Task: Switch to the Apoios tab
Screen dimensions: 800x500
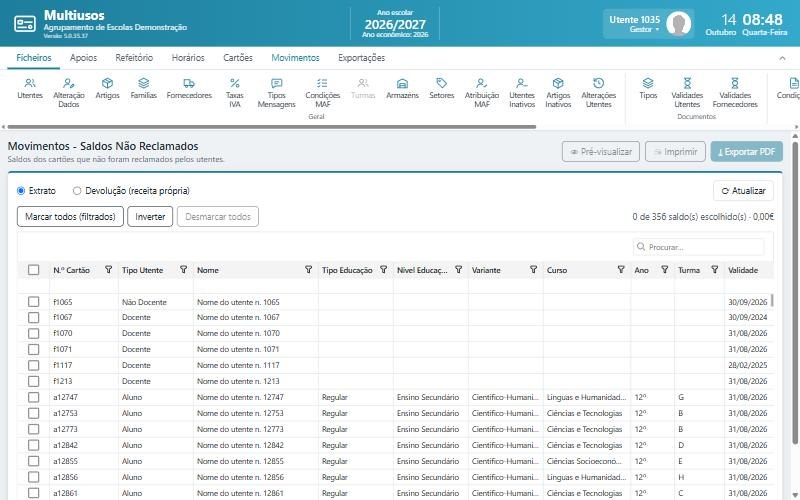Action: click(83, 58)
